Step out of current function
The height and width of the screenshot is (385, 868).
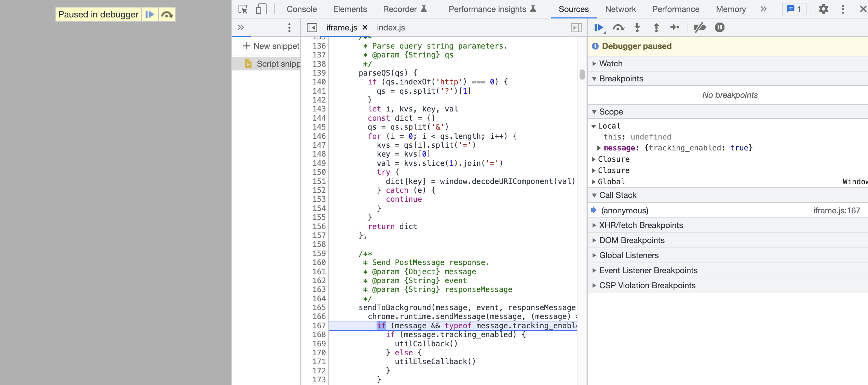656,27
